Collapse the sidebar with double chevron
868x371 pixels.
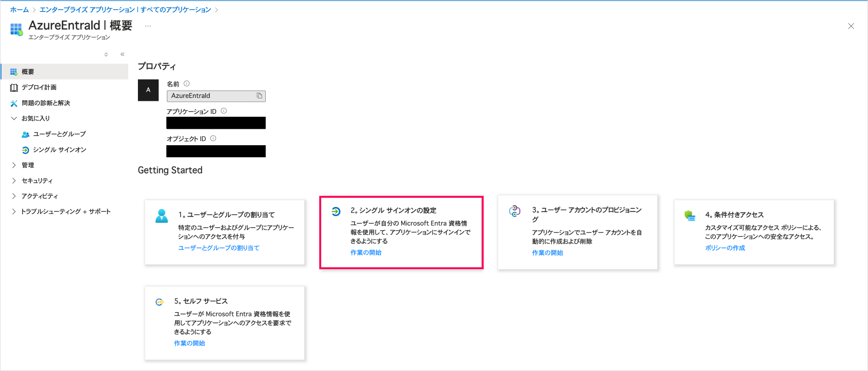coord(122,54)
